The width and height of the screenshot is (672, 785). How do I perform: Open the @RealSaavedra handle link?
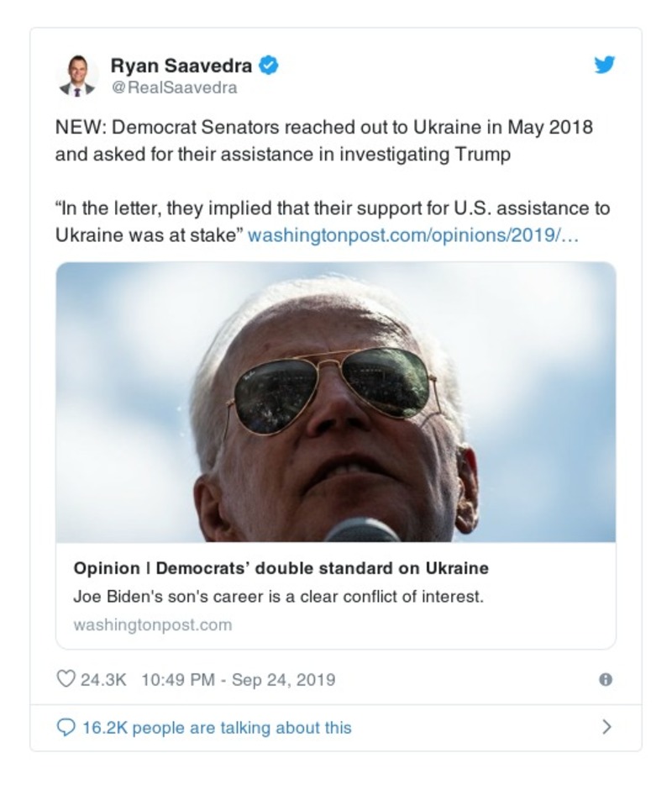pyautogui.click(x=174, y=87)
